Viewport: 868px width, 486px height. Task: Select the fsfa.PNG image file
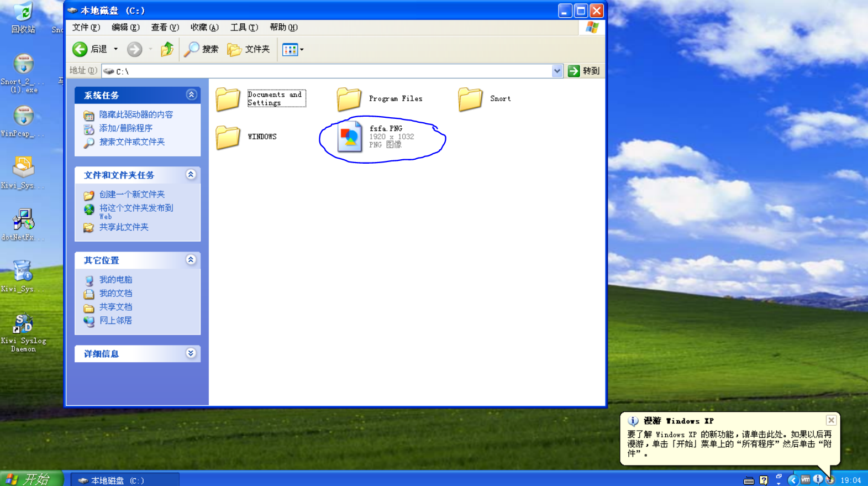pos(376,137)
